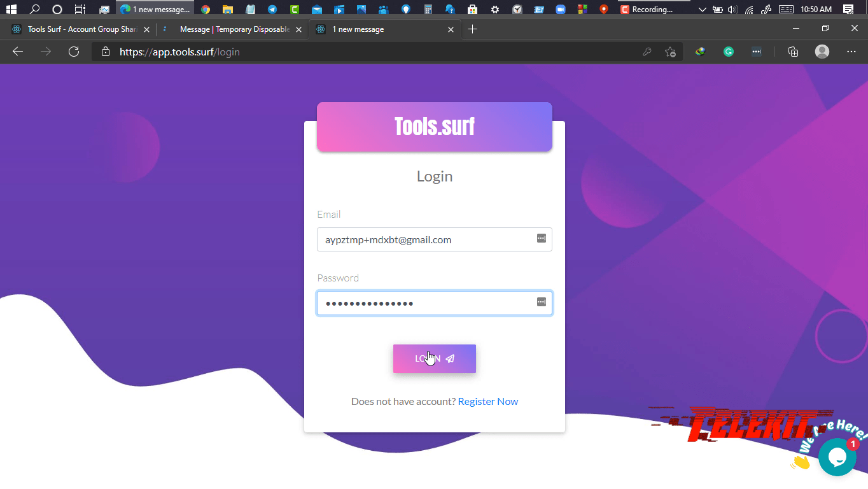
Task: Open Mail app from taskbar
Action: [316, 10]
